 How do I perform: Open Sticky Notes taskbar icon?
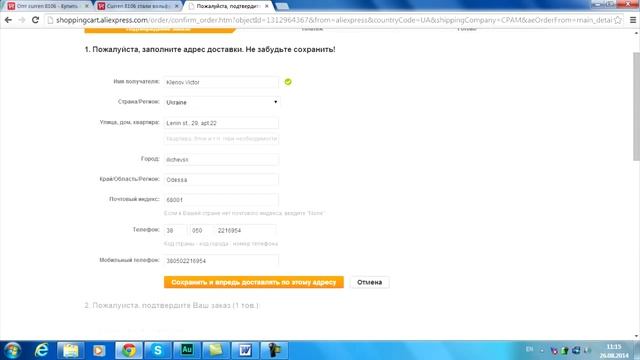point(216,350)
